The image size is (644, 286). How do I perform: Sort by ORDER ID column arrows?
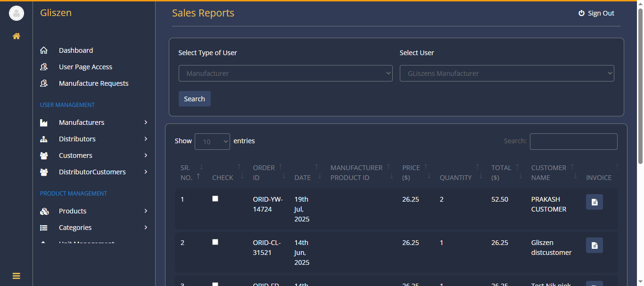(x=282, y=172)
